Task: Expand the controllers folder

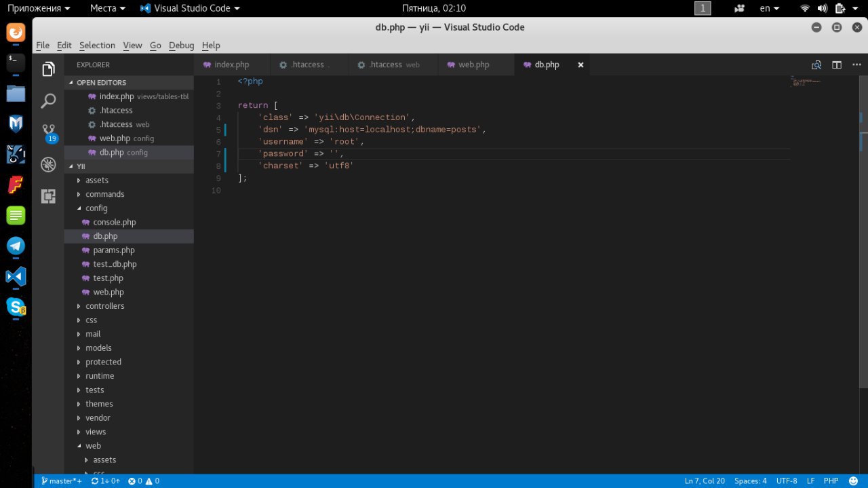Action: coord(104,306)
